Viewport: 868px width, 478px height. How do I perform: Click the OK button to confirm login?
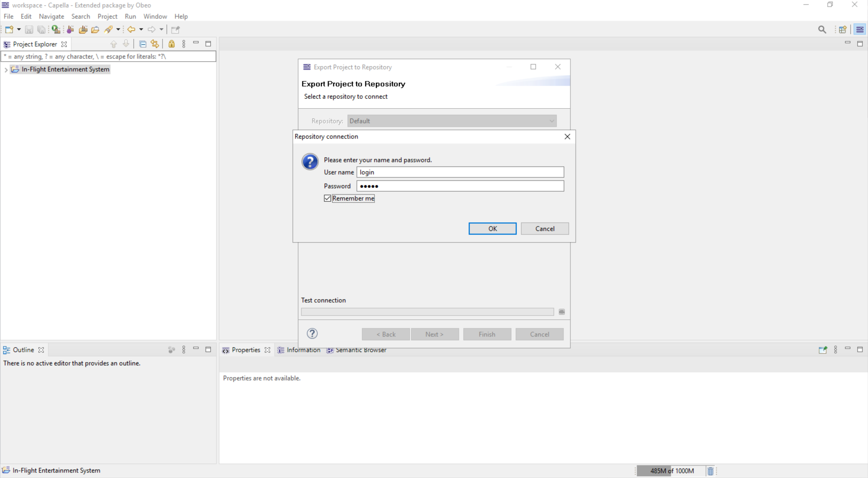tap(492, 228)
